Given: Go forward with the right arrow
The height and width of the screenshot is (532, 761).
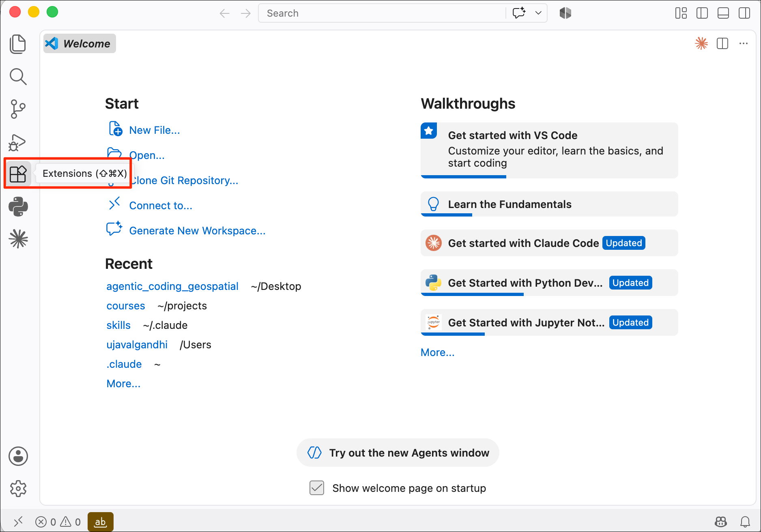Looking at the screenshot, I should click(x=245, y=13).
